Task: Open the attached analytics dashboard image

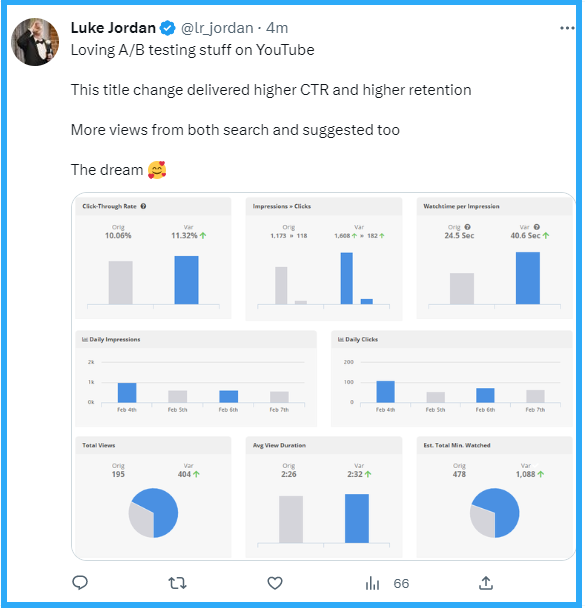Action: (323, 376)
